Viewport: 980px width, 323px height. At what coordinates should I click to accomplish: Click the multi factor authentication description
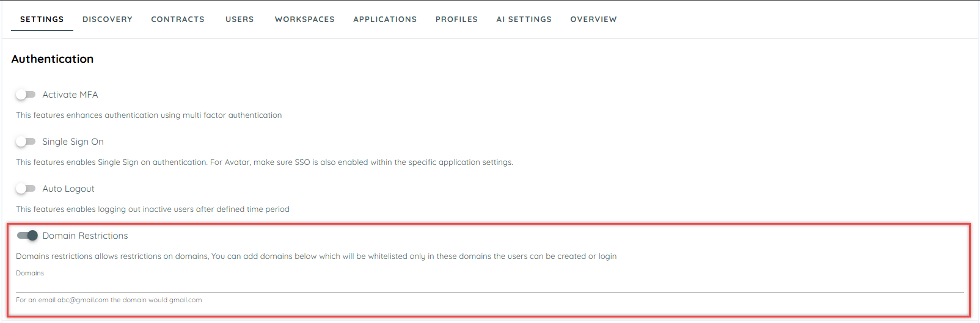click(x=149, y=115)
